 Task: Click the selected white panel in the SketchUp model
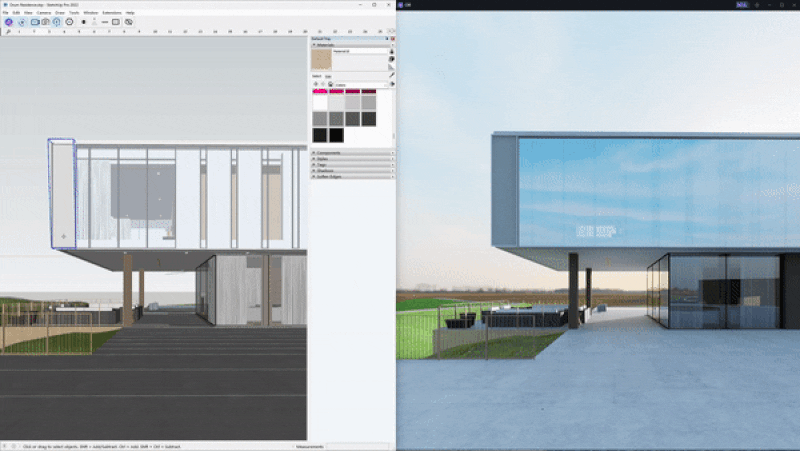pyautogui.click(x=62, y=194)
